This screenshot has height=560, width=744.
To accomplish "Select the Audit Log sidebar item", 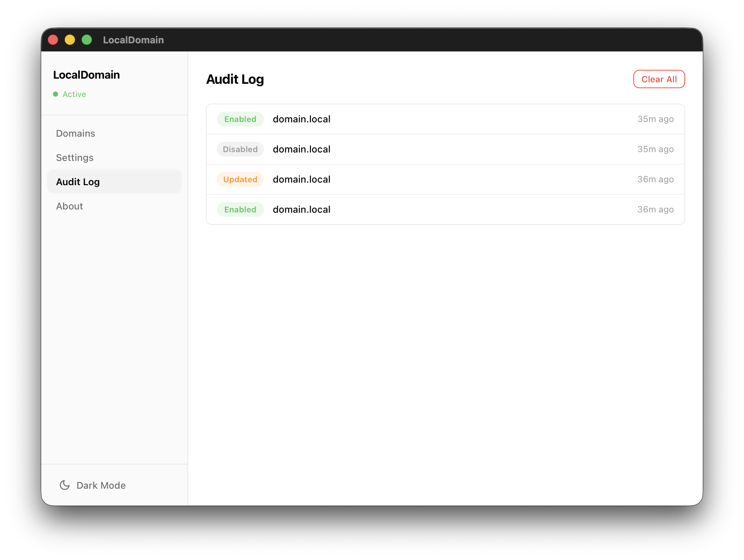I will [x=78, y=182].
